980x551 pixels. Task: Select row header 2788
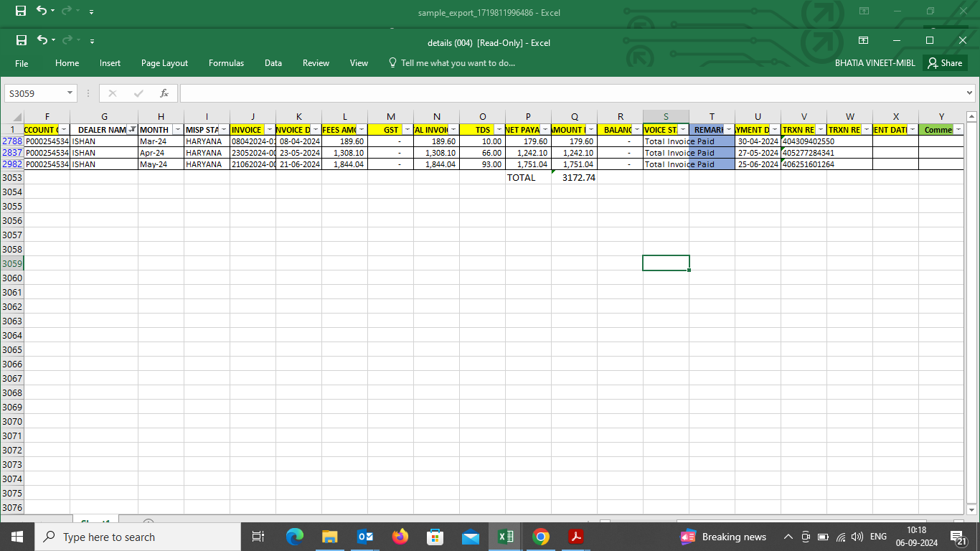point(12,141)
